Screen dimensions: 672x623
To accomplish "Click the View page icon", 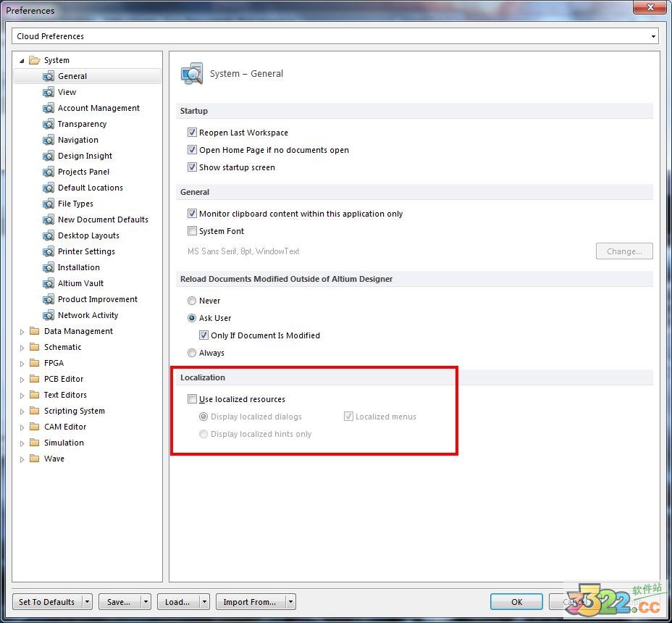I will coord(49,92).
